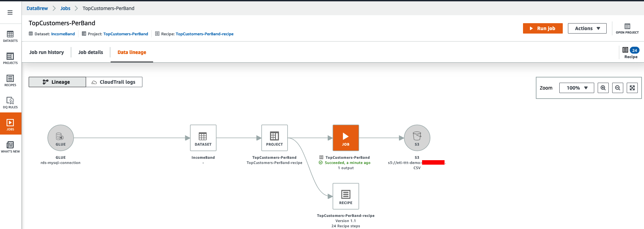644x229 pixels.
Task: Click IncomeBand label under dataset node
Action: click(x=203, y=157)
